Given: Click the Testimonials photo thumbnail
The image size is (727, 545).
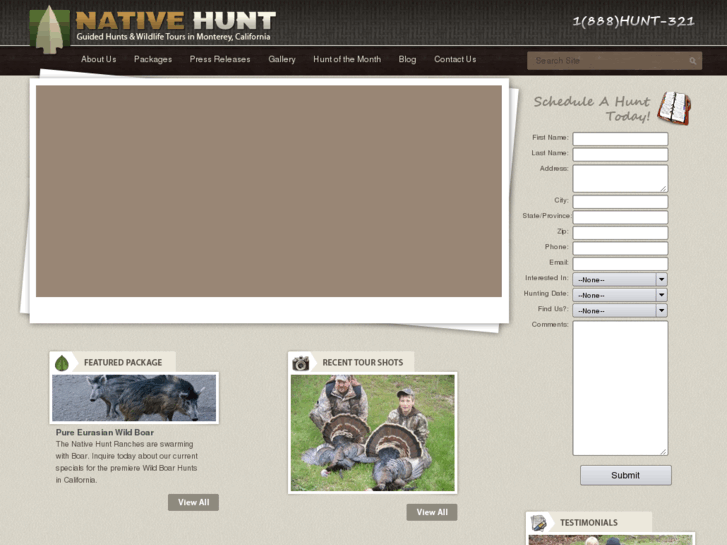Looking at the screenshot, I should tap(611, 539).
